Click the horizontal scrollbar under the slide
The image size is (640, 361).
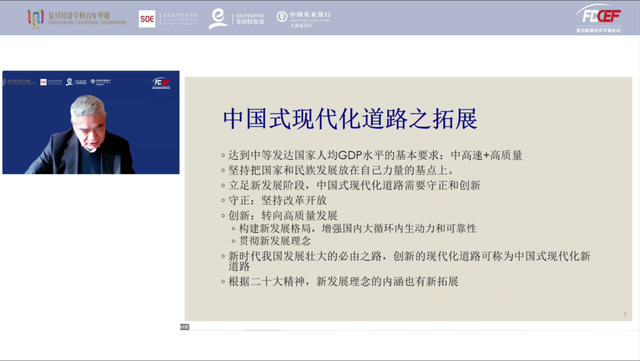[263, 330]
